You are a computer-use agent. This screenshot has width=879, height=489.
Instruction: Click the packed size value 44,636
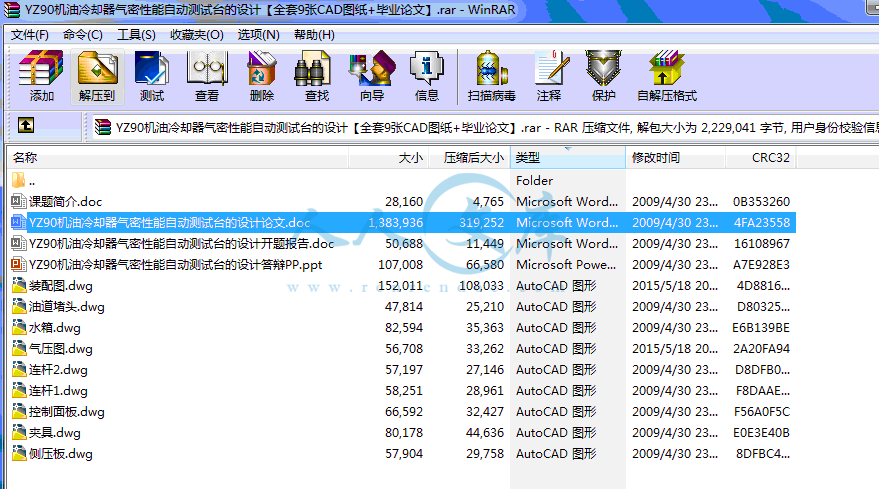click(484, 432)
